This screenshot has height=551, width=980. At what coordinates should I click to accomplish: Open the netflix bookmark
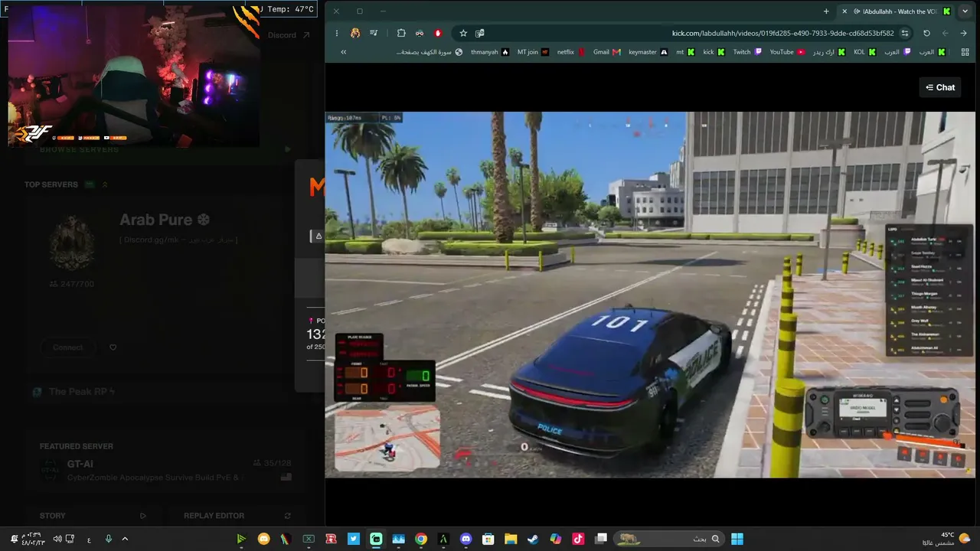(x=571, y=52)
